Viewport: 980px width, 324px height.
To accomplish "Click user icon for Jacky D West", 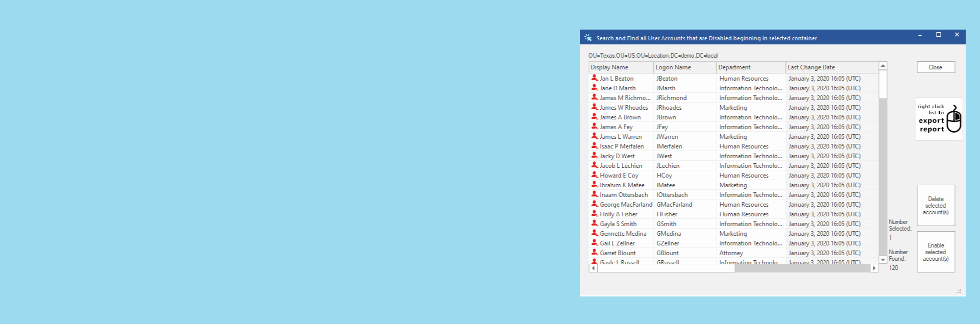I will 595,156.
